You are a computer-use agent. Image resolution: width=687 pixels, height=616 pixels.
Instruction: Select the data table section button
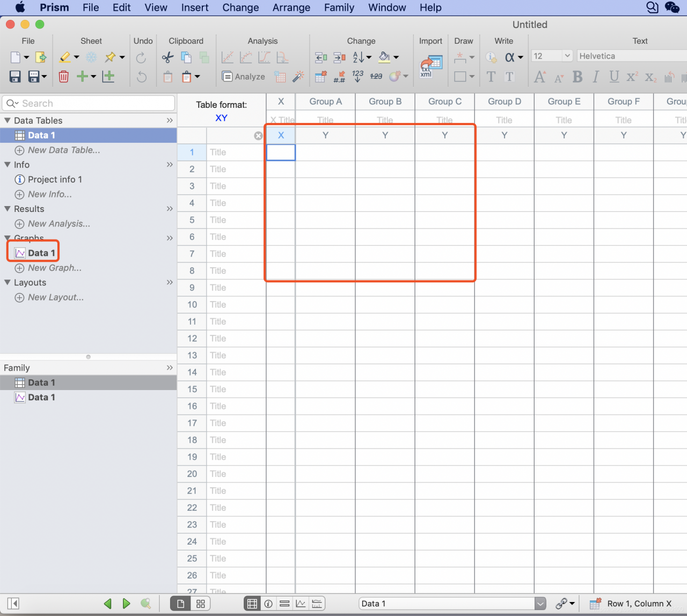pos(252,604)
